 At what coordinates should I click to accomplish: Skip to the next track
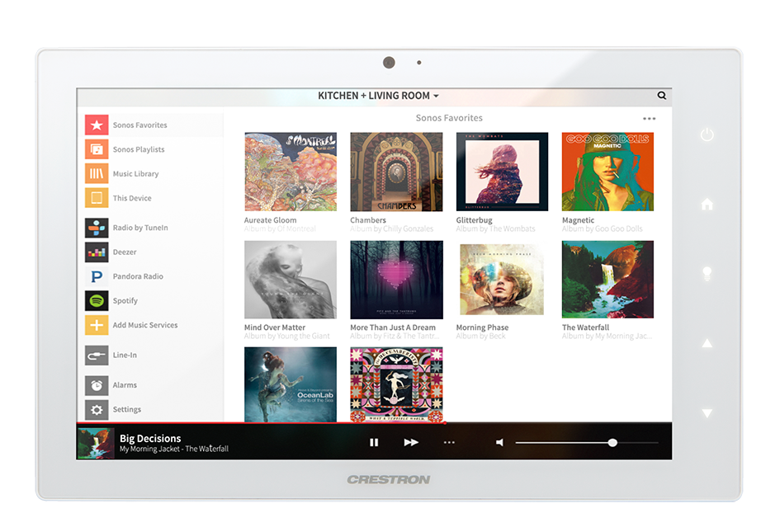click(411, 442)
